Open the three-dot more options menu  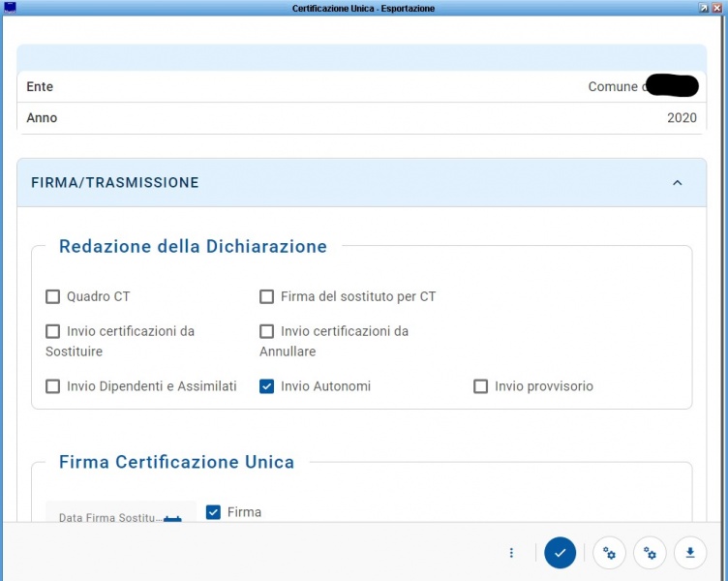point(511,553)
